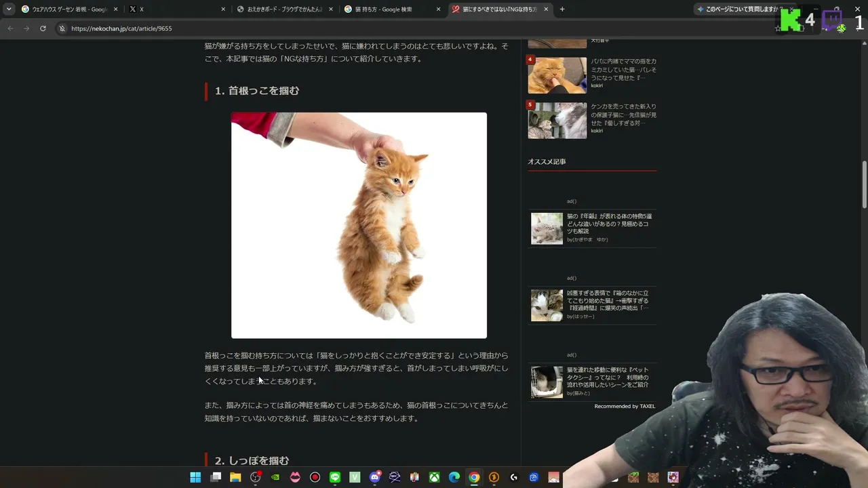Screen dimensions: 868x488
Task: Open a new browser tab
Action: click(x=562, y=9)
